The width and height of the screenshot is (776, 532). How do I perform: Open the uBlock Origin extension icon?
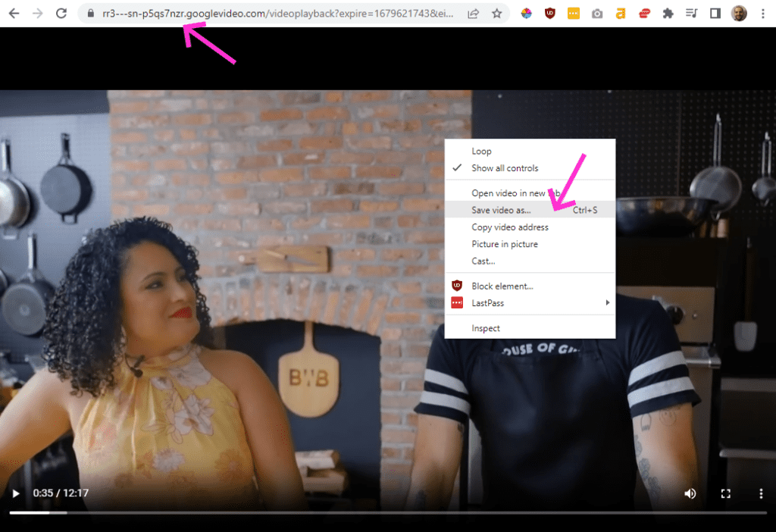click(550, 14)
